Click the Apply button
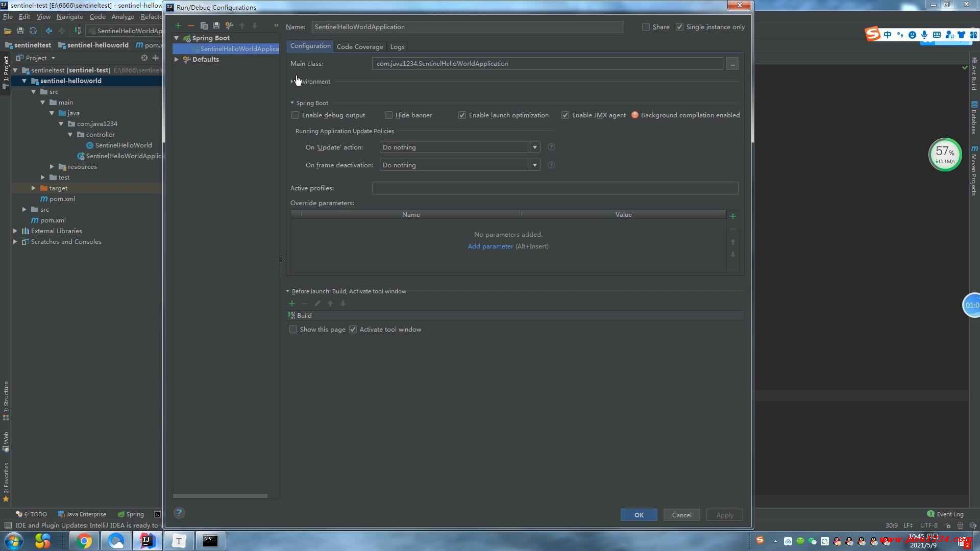The width and height of the screenshot is (980, 551). coord(724,515)
